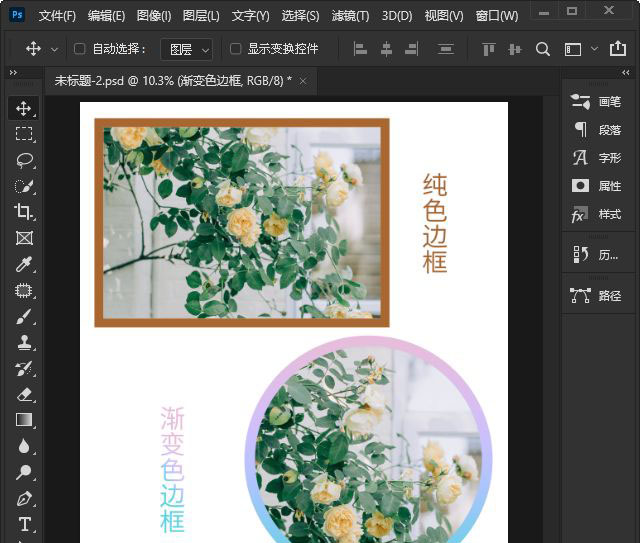Image resolution: width=640 pixels, height=543 pixels.
Task: Open the 文字(Y) menu
Action: tap(251, 16)
